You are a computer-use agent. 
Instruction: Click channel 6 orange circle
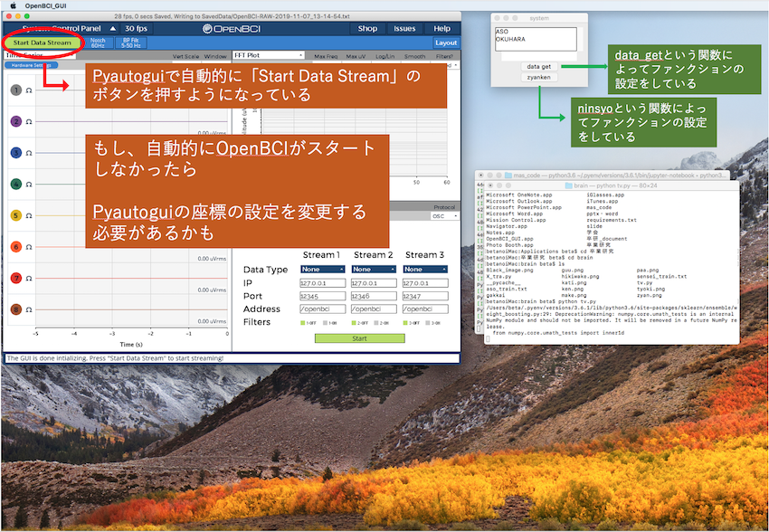tap(15, 246)
